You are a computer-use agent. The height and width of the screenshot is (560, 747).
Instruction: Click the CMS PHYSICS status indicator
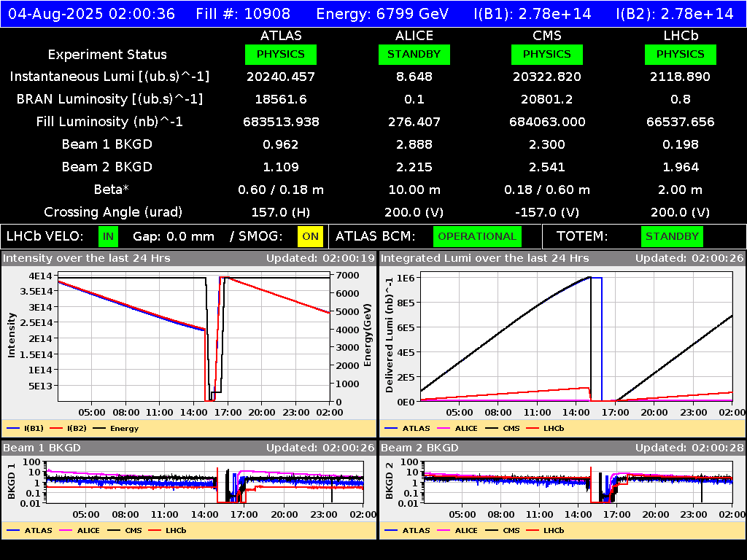[x=547, y=54]
